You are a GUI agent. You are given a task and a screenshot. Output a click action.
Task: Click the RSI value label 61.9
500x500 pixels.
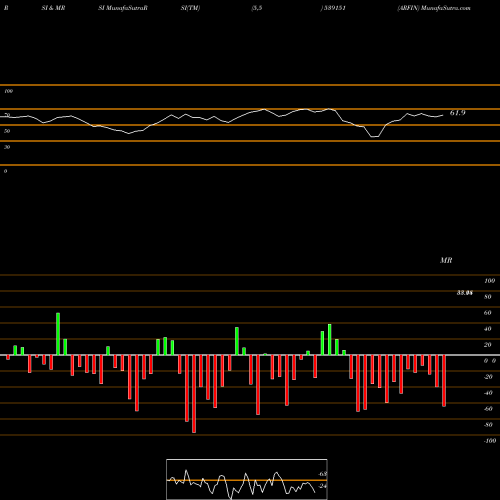click(x=457, y=113)
